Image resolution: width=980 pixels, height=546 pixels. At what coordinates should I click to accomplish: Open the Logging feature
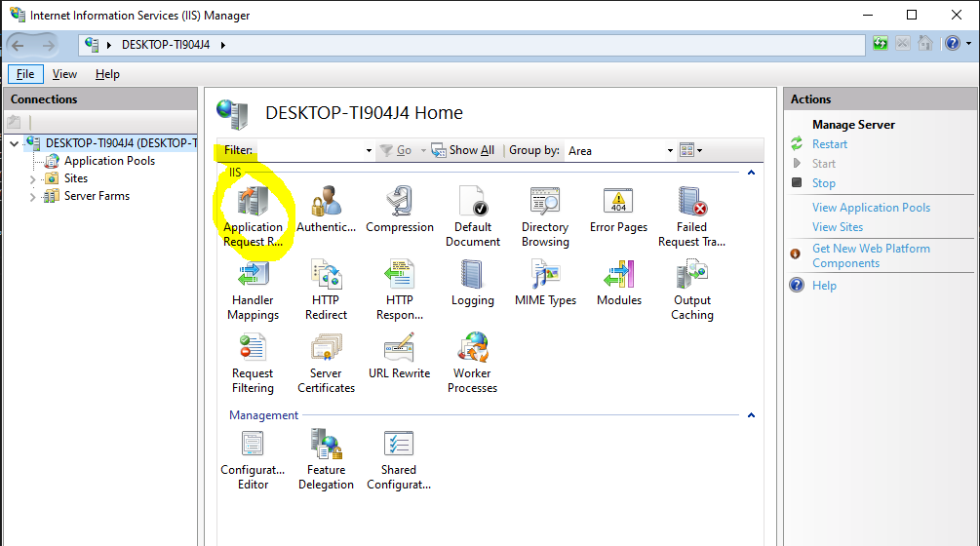473,283
